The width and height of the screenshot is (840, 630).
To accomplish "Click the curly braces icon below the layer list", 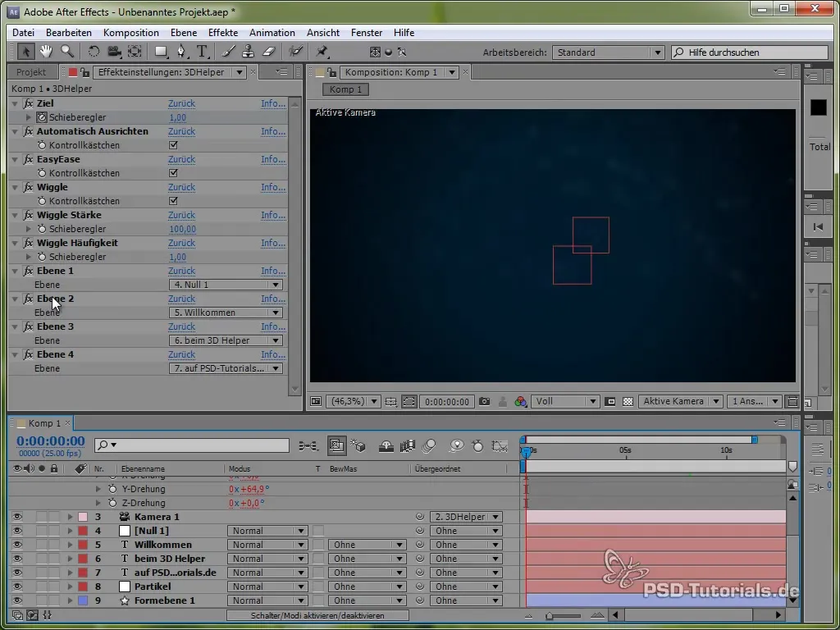I will click(47, 615).
